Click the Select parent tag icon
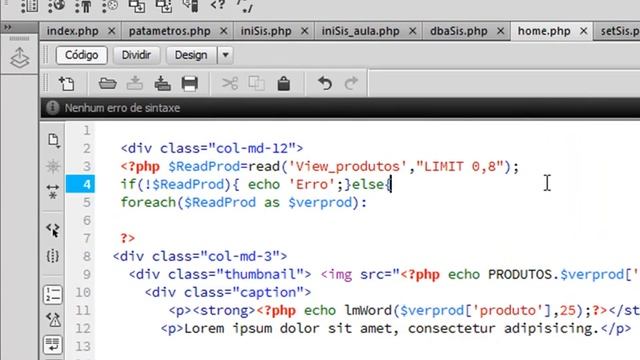Screen dimensions: 640x360 click(x=53, y=230)
